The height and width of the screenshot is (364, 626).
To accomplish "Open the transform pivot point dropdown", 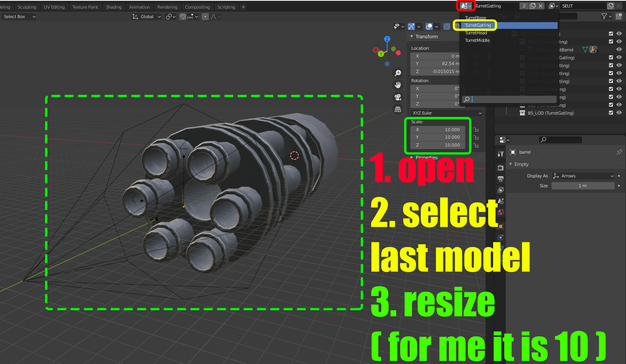I will click(170, 17).
